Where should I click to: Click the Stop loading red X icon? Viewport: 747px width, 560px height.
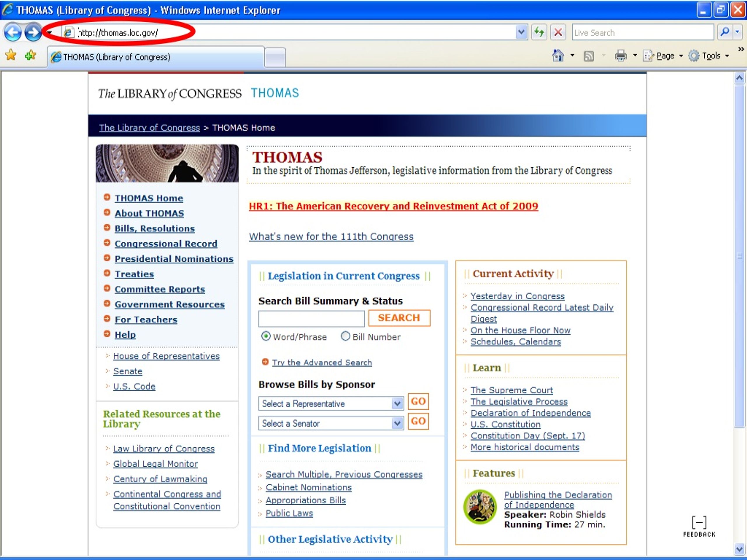558,32
